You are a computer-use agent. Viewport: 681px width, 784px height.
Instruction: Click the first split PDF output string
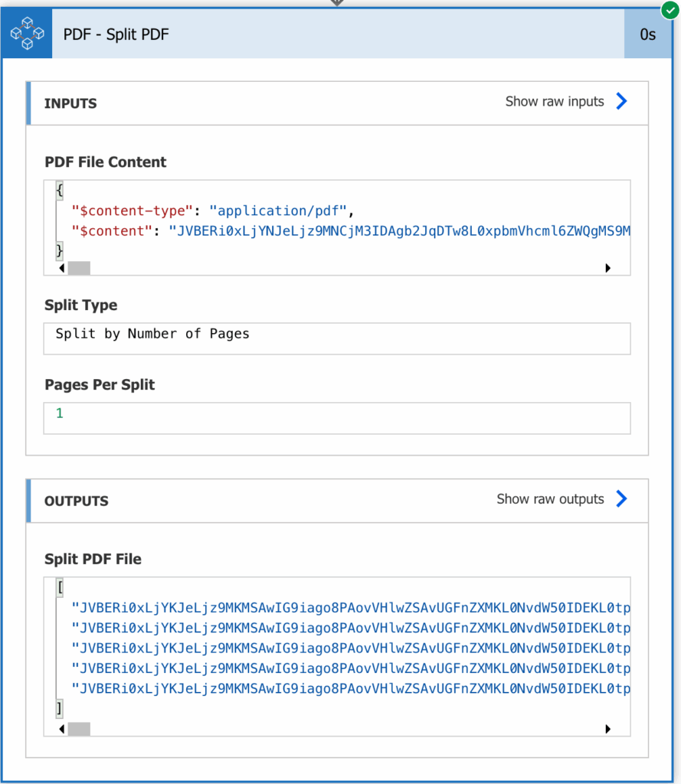pos(351,607)
